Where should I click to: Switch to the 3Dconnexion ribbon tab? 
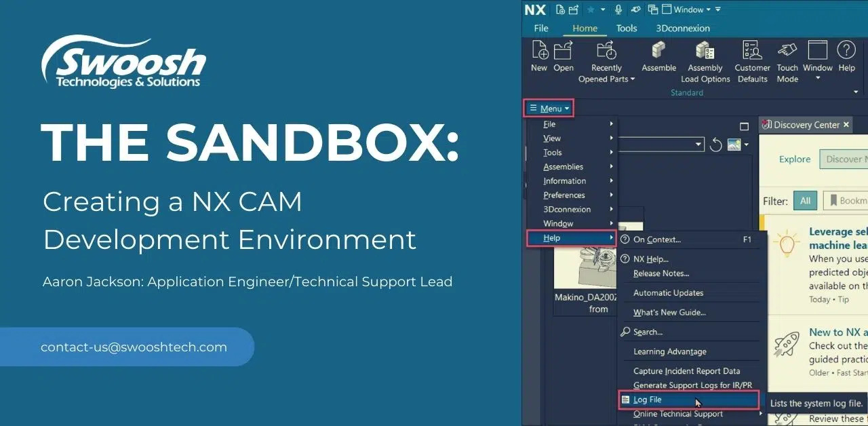pos(683,28)
